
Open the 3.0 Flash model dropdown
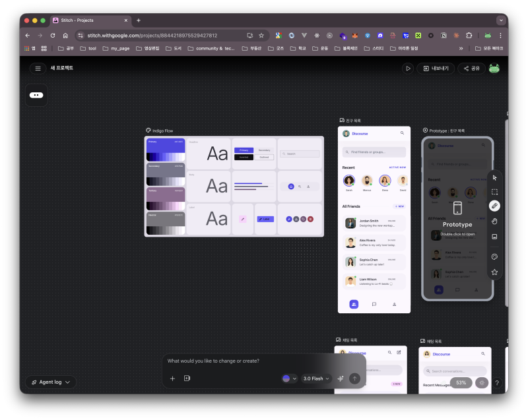point(316,378)
